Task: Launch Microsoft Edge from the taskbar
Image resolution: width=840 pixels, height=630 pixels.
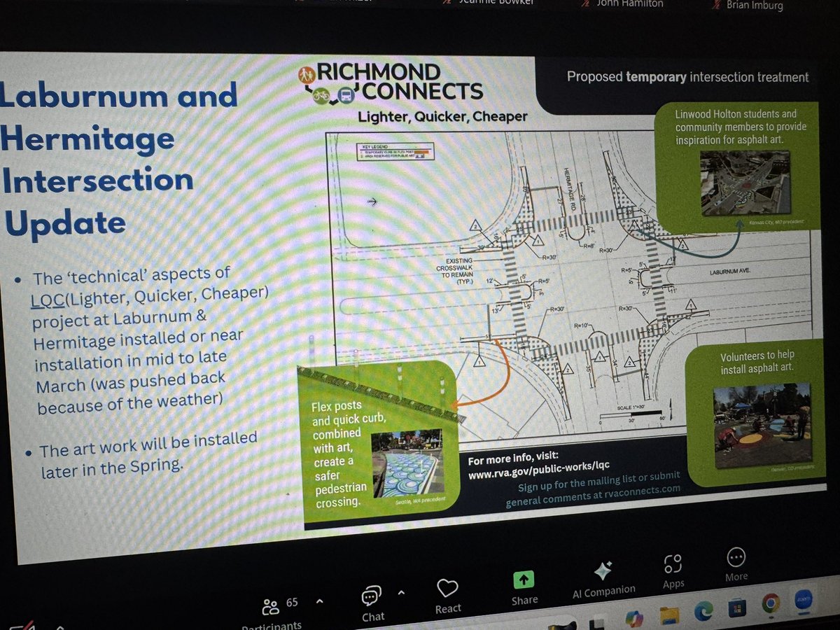Action: pyautogui.click(x=703, y=611)
